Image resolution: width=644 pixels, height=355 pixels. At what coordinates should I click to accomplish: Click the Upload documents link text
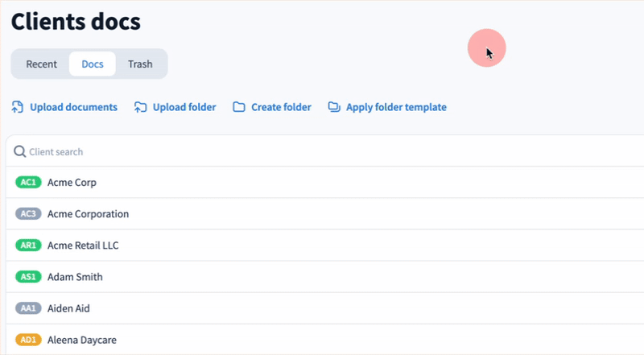tap(73, 107)
